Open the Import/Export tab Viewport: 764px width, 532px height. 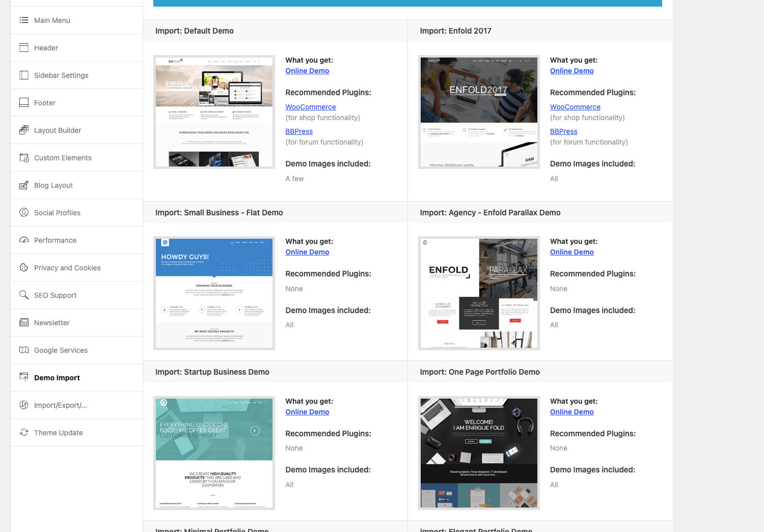coord(76,405)
